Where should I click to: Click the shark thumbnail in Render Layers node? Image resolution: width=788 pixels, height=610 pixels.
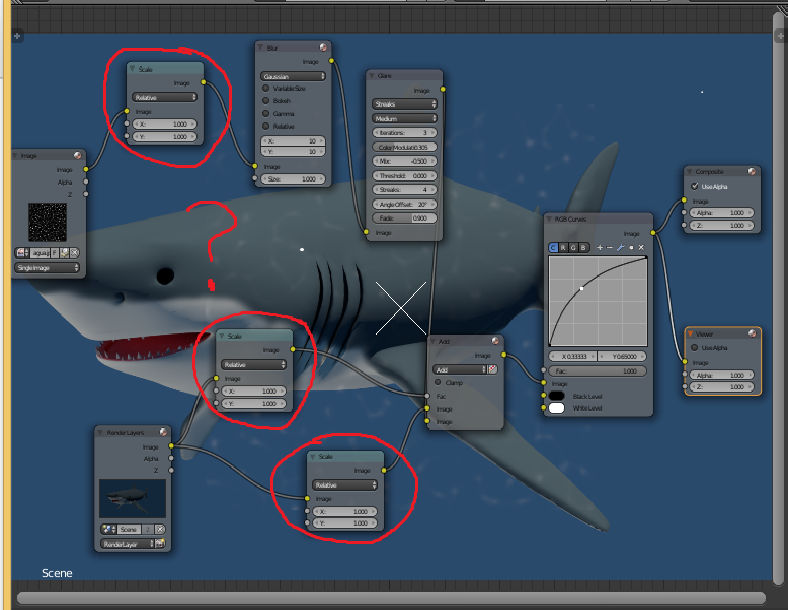(132, 498)
